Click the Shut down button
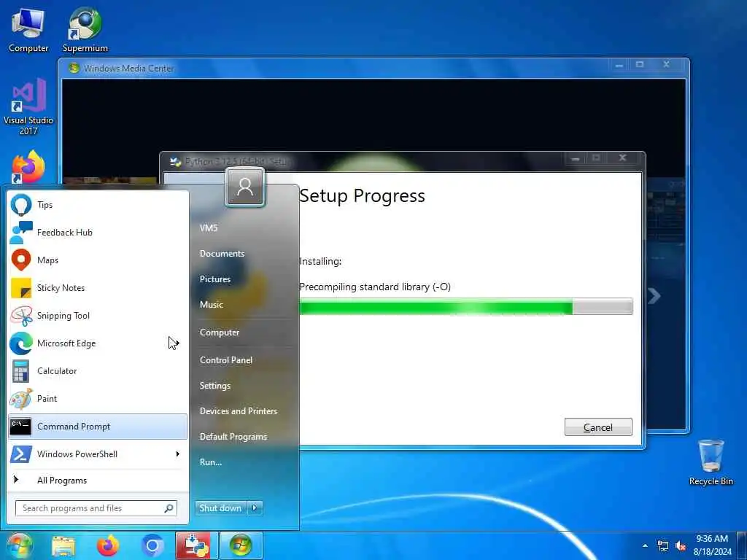The width and height of the screenshot is (747, 560). coord(220,508)
